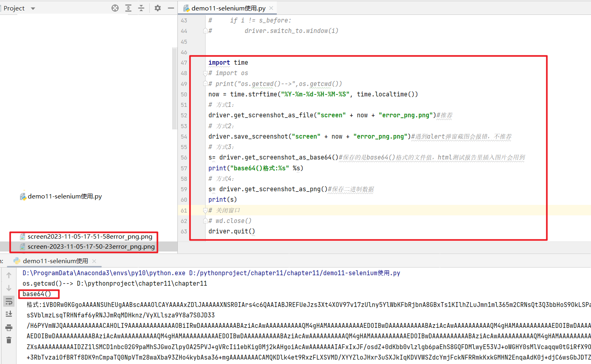Toggle fold marker at line 49

coord(205,84)
